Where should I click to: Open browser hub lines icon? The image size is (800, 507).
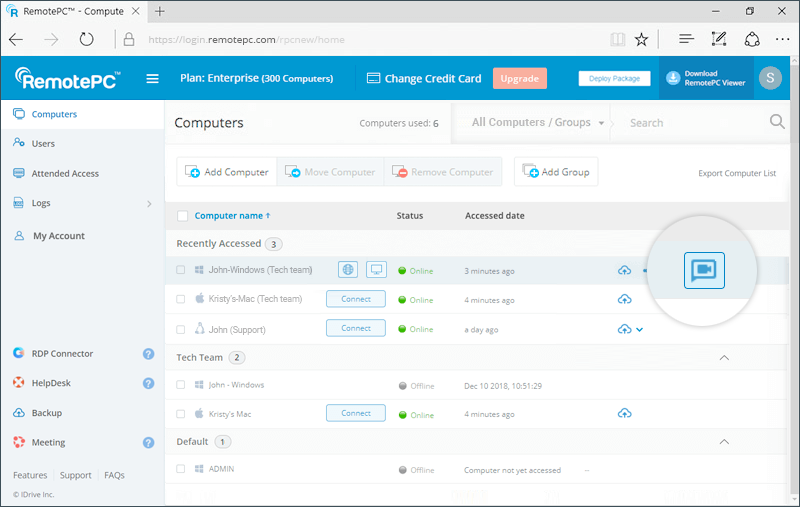686,39
